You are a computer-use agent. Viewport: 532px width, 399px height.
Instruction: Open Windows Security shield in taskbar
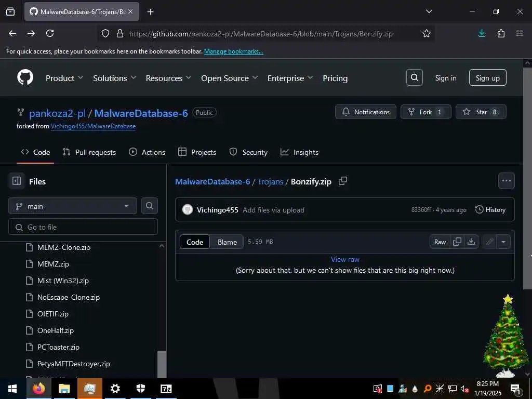140,389
